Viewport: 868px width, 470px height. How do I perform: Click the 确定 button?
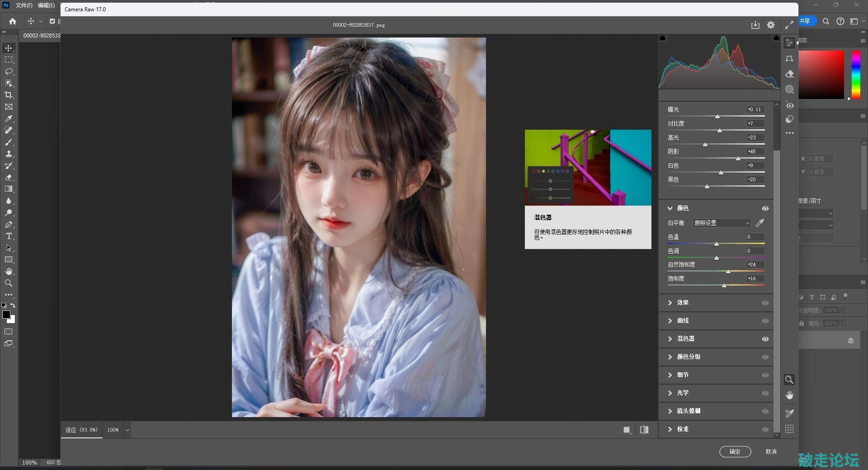coord(735,451)
